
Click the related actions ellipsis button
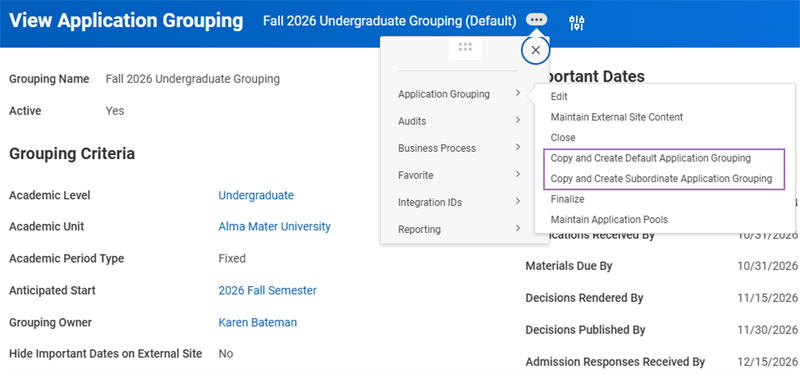click(536, 20)
